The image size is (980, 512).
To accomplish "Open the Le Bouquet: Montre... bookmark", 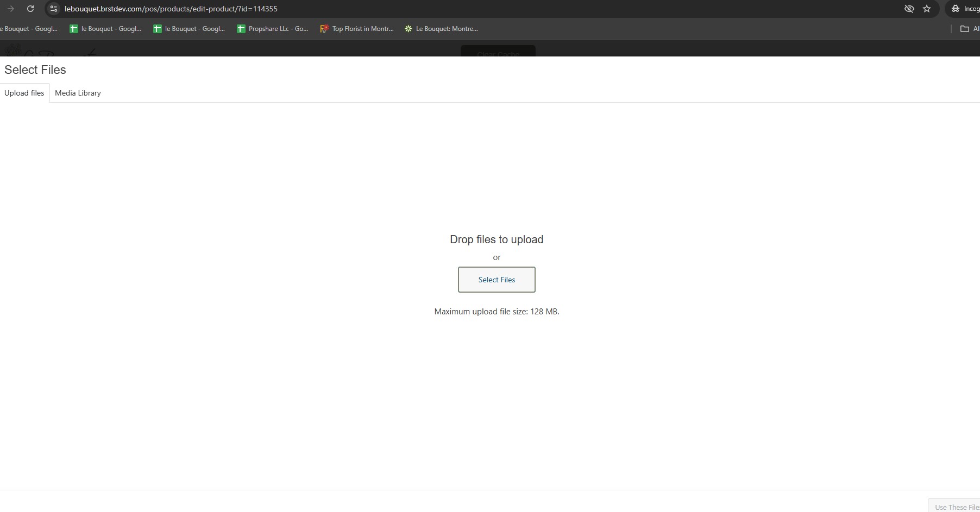I will [441, 29].
